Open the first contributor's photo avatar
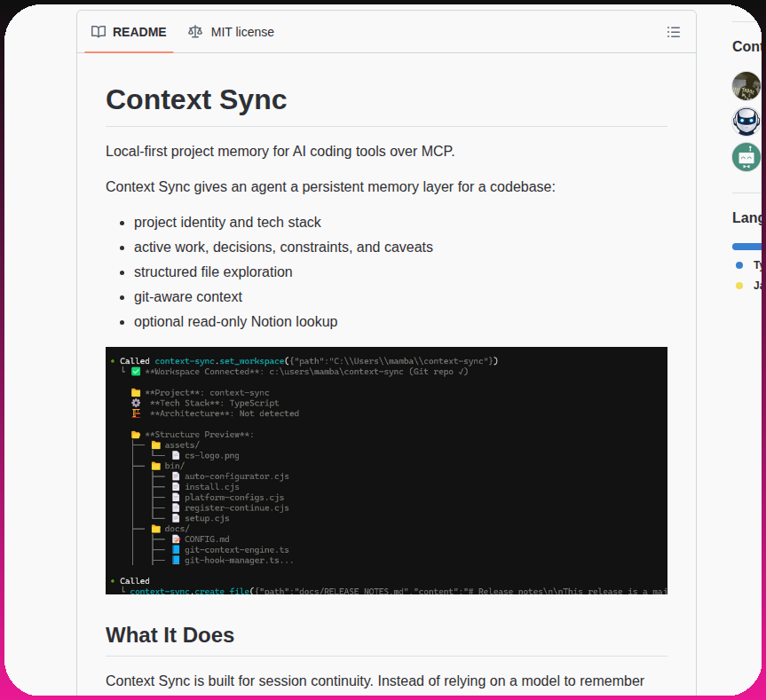This screenshot has height=700, width=766. [x=746, y=86]
